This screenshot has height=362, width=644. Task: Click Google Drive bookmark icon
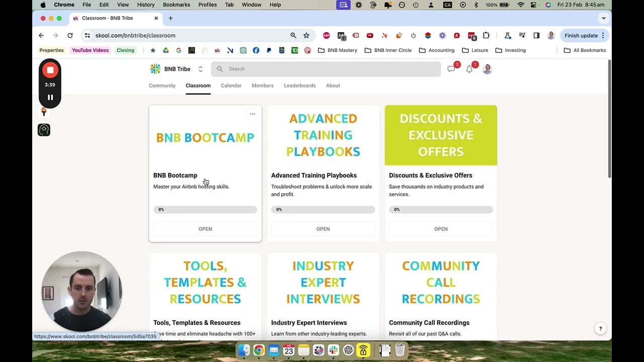[166, 50]
